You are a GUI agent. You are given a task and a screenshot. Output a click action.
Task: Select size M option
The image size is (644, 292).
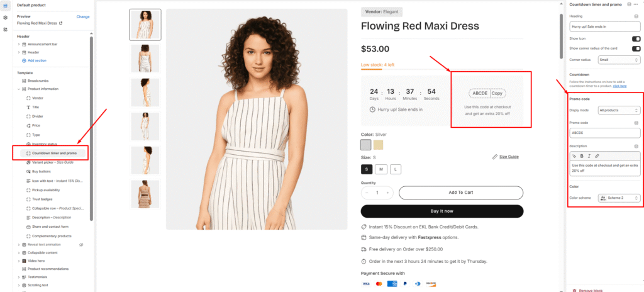(380, 169)
